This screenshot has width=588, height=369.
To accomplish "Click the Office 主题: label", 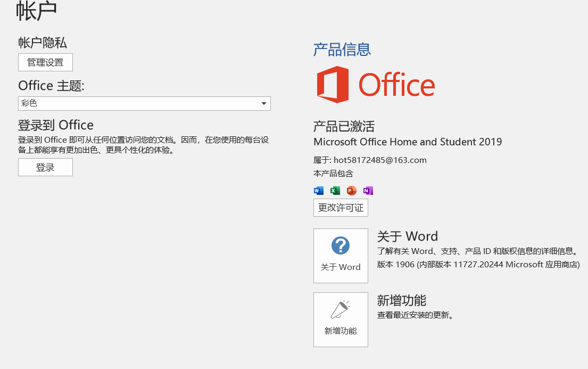I will pos(52,86).
